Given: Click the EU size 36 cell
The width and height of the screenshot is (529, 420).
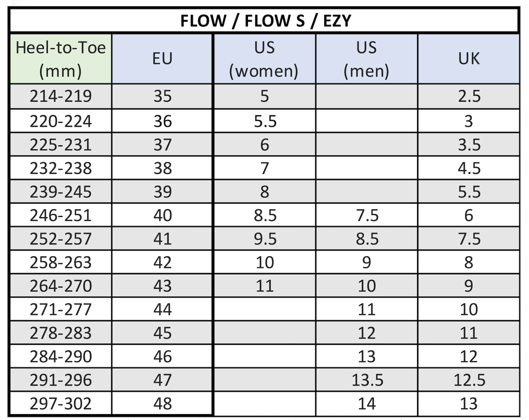Looking at the screenshot, I should (x=162, y=121).
